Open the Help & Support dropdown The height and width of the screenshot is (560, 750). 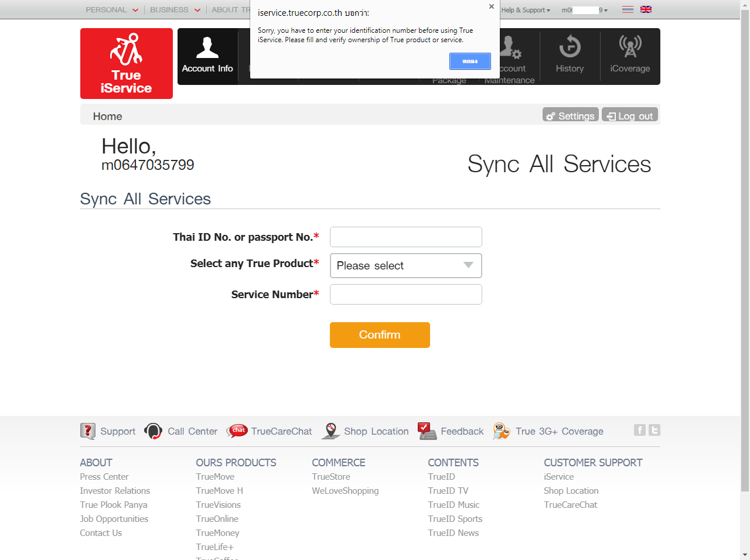pos(526,10)
